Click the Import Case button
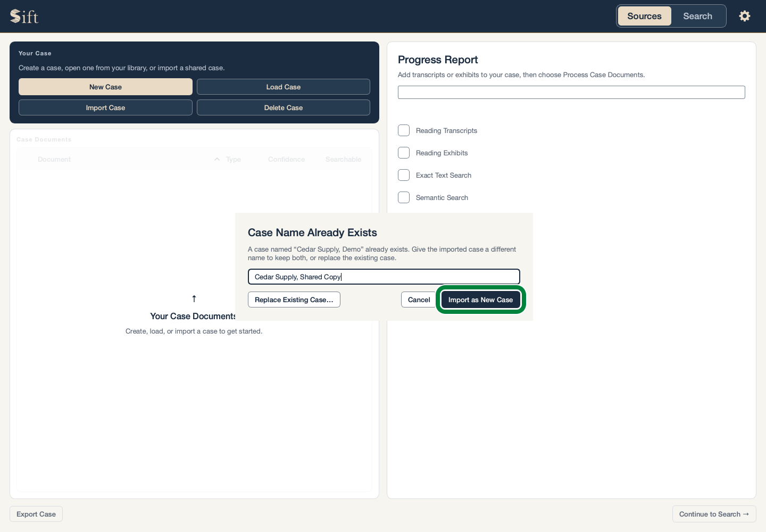The height and width of the screenshot is (532, 766). click(x=105, y=107)
